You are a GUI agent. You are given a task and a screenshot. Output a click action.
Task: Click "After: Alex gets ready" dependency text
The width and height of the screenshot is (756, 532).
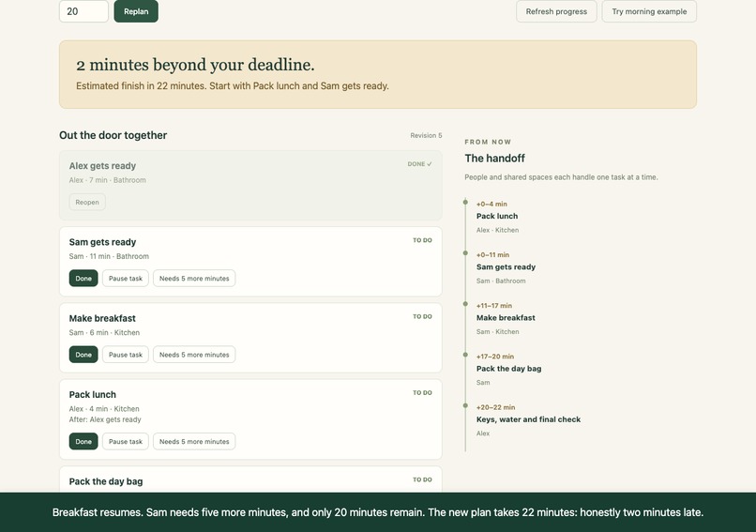coord(105,419)
